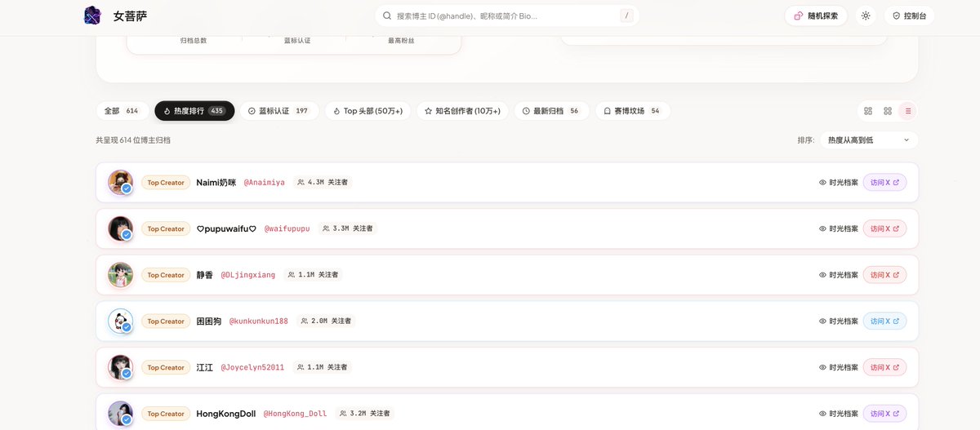The width and height of the screenshot is (980, 430).
Task: View 时光档案 for 困困狗
Action: tap(839, 321)
